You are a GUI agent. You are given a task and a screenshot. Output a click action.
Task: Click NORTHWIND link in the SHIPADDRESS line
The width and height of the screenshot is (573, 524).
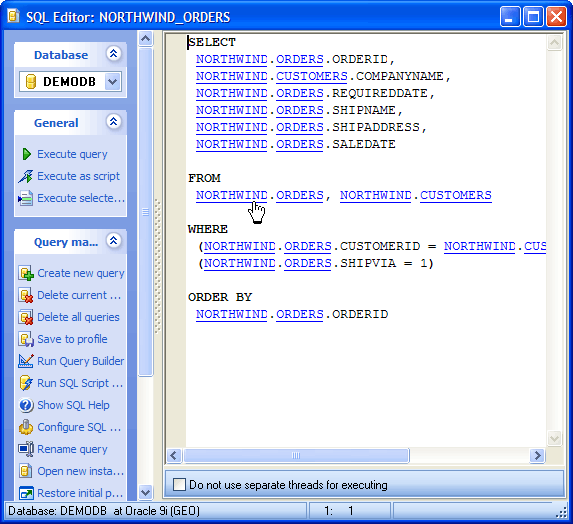(x=232, y=127)
